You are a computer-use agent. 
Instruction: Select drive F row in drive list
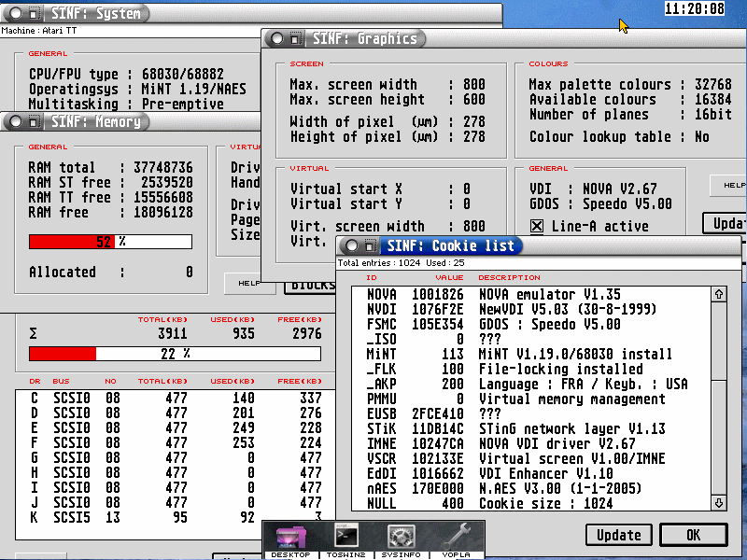click(176, 442)
